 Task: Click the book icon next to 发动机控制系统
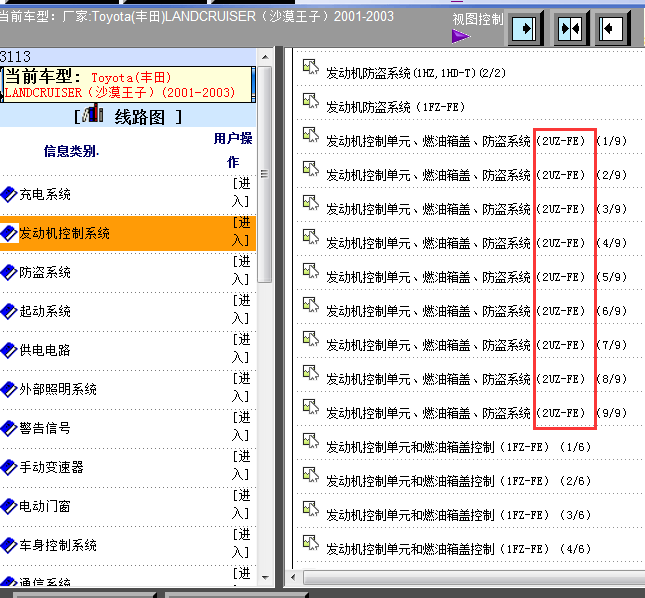pos(9,233)
